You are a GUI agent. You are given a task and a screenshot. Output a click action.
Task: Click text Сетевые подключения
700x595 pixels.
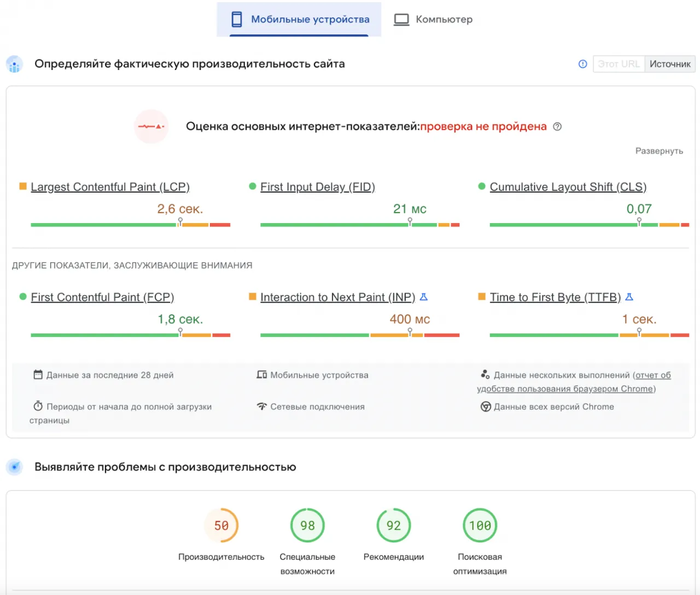pyautogui.click(x=317, y=407)
